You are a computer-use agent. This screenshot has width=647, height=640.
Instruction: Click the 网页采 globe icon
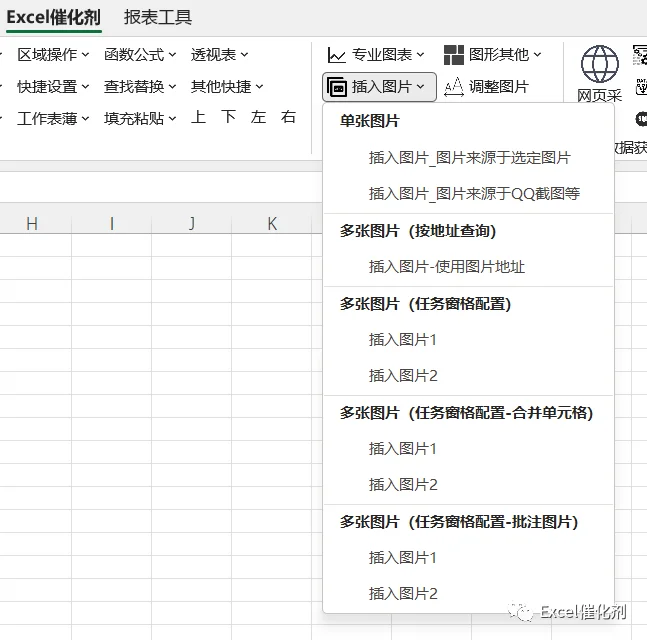(600, 64)
